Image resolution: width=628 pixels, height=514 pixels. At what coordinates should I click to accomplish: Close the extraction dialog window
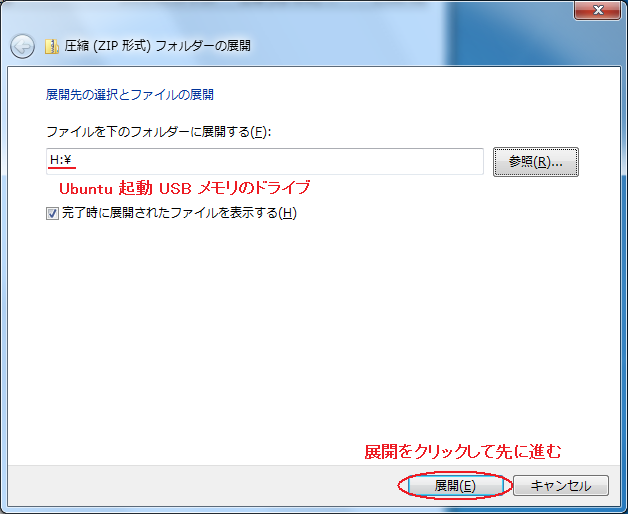pos(597,10)
